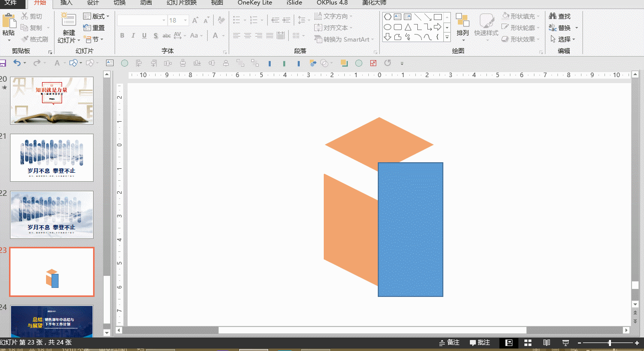Open the File (文件) tab
The width and height of the screenshot is (644, 351).
tap(11, 3)
